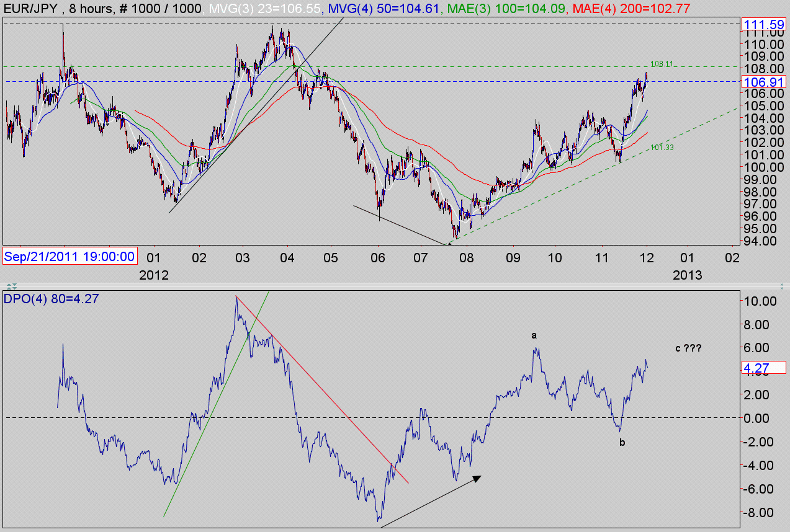Select the 'b' wave annotation label

pyautogui.click(x=622, y=442)
